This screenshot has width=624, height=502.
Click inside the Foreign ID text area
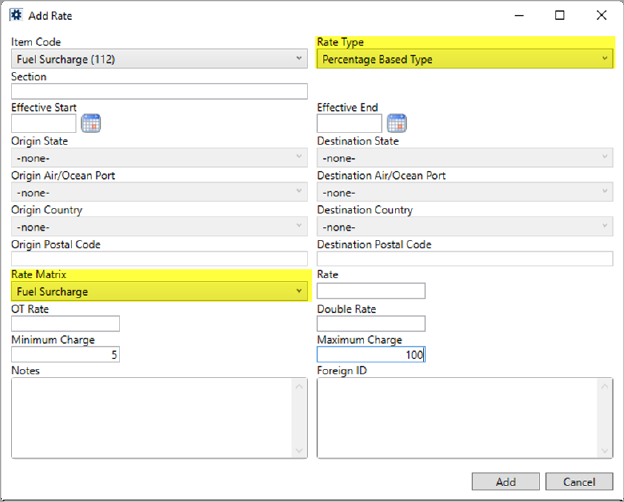pos(457,418)
